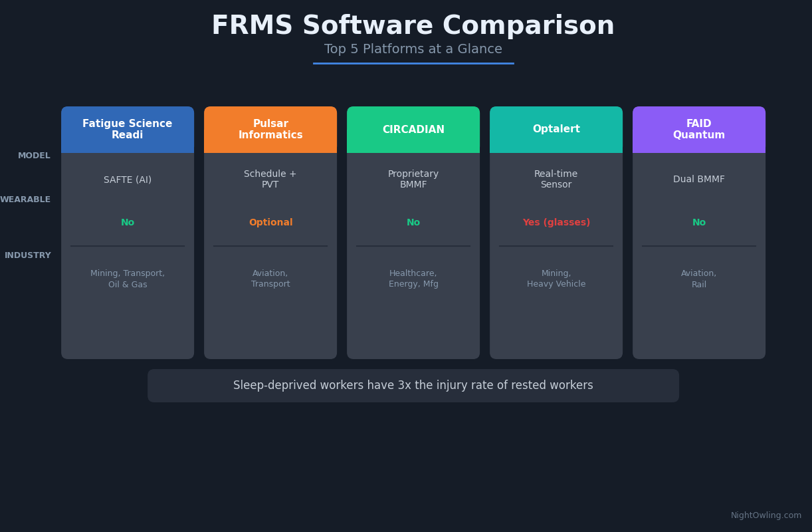This screenshot has width=812, height=532.
Task: Click the No wearable value under Fatigue Science
Action: 128,223
